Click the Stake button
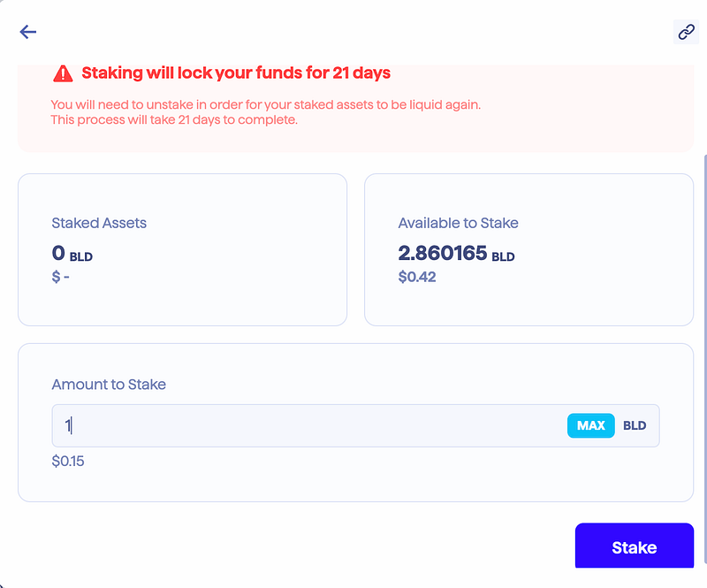The image size is (707, 588). (634, 547)
